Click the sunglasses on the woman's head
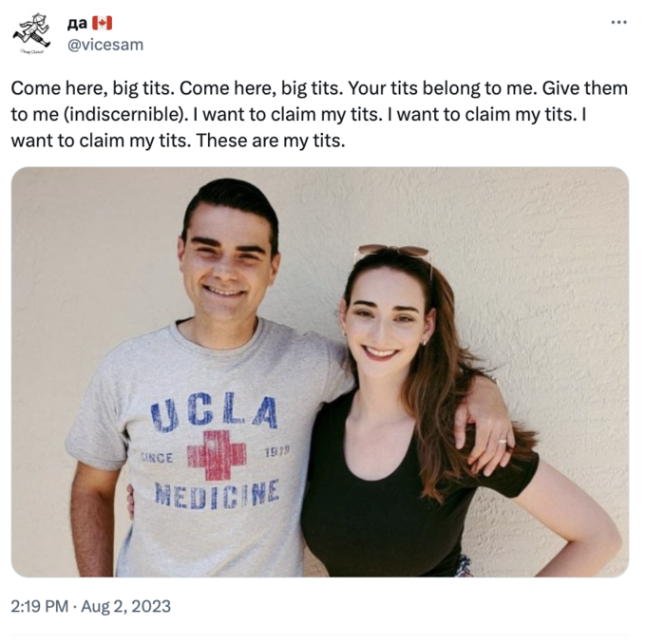Screen dimensions: 646x644 (x=392, y=254)
